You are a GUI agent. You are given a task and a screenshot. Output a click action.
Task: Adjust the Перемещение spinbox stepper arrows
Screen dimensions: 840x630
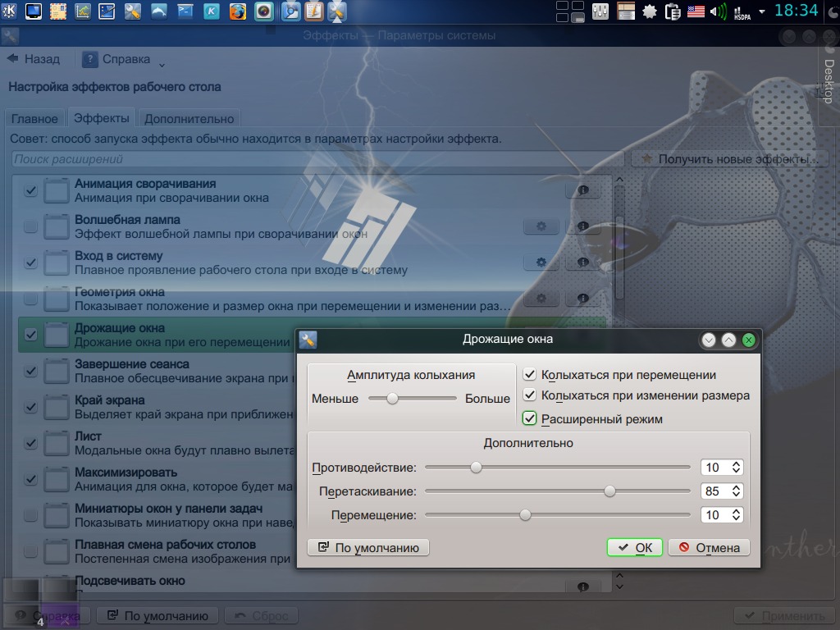click(x=736, y=515)
